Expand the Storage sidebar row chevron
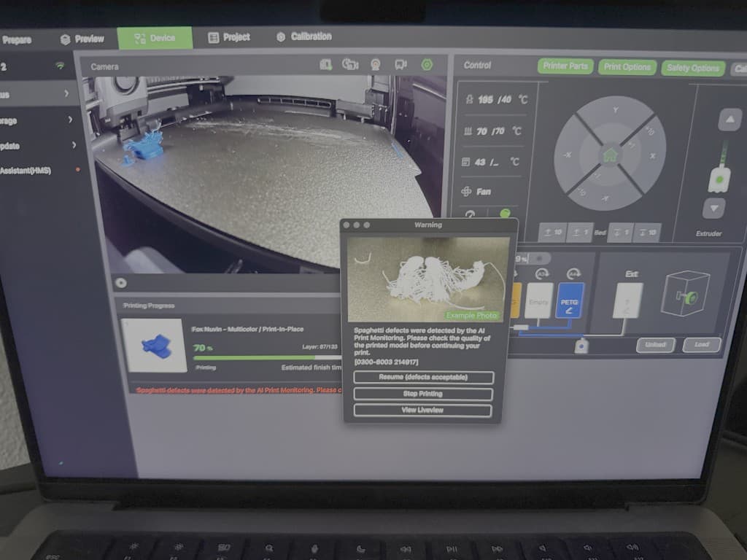The width and height of the screenshot is (747, 560). coord(70,120)
